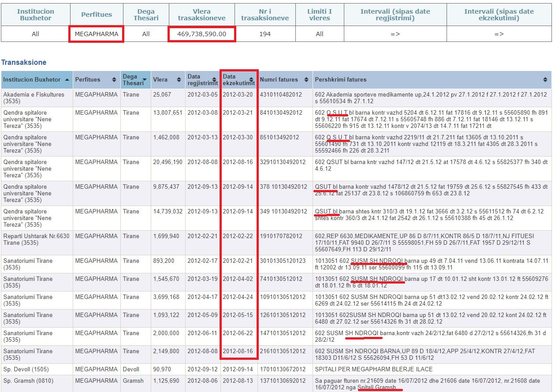Click sort icon in Data ekzekutimit header

click(x=251, y=80)
